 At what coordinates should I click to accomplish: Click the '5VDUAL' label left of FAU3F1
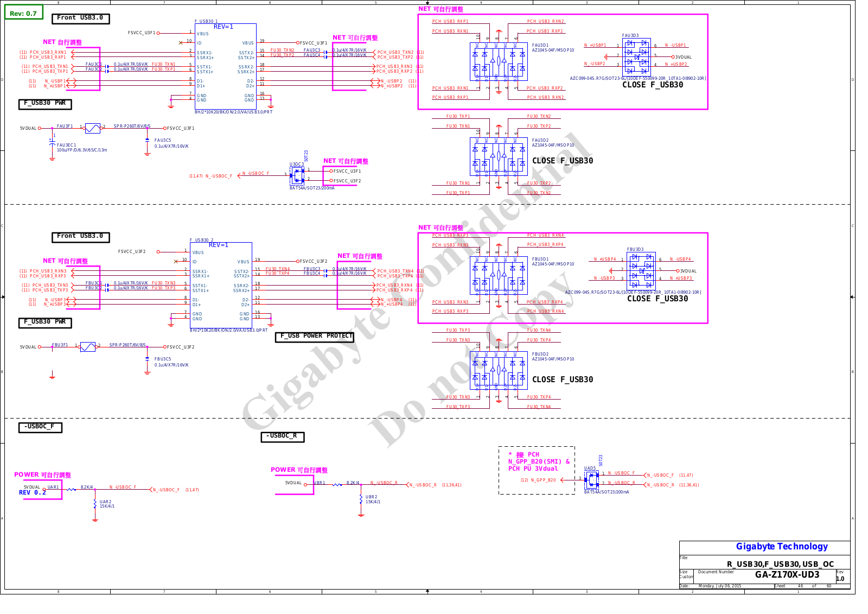(28, 129)
